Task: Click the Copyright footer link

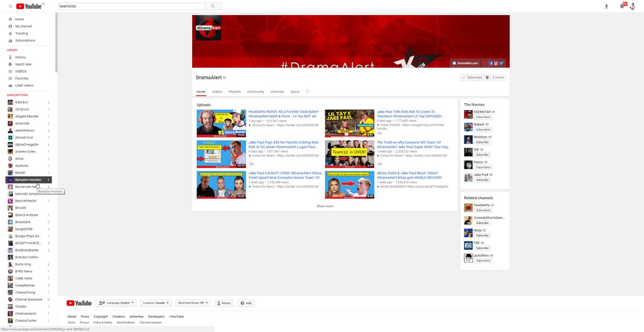Action: tap(101, 316)
